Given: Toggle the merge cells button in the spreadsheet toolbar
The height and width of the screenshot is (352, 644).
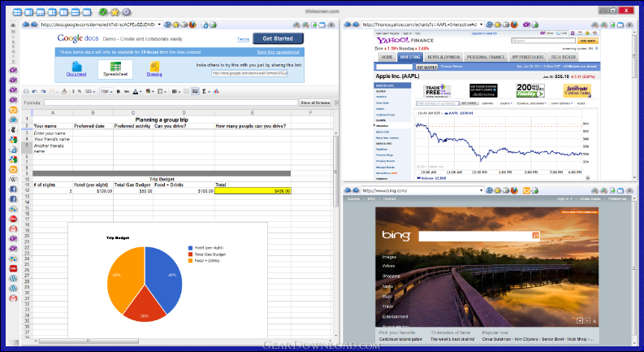Looking at the screenshot, I should click(x=186, y=91).
